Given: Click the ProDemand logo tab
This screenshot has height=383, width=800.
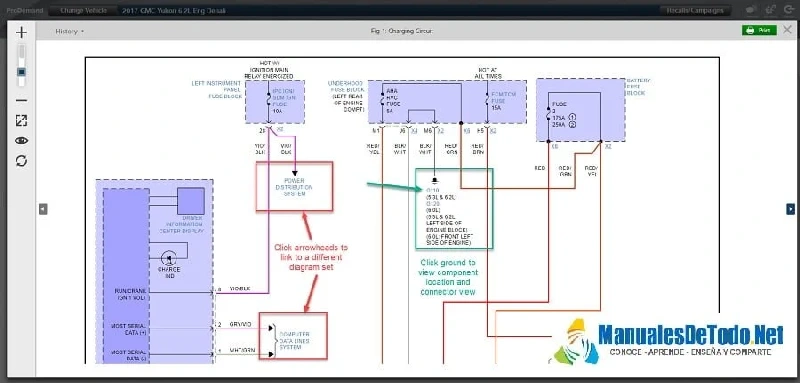Looking at the screenshot, I should click(25, 10).
